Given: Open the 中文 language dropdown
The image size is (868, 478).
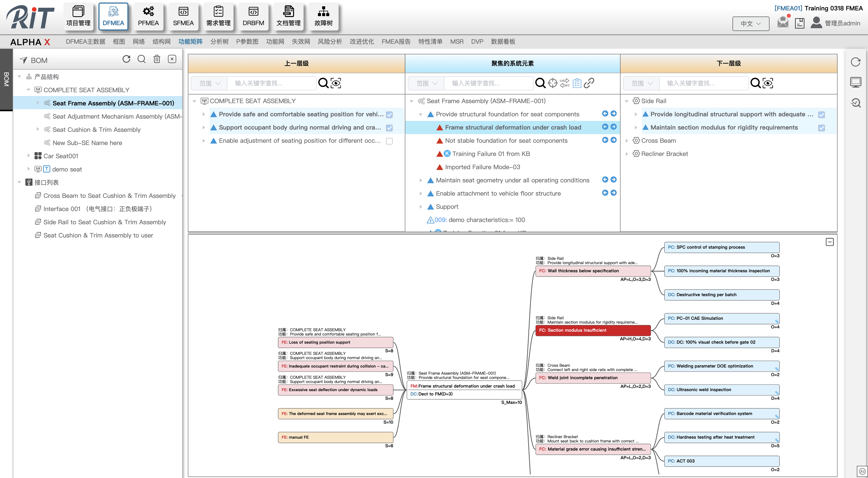Looking at the screenshot, I should (750, 24).
